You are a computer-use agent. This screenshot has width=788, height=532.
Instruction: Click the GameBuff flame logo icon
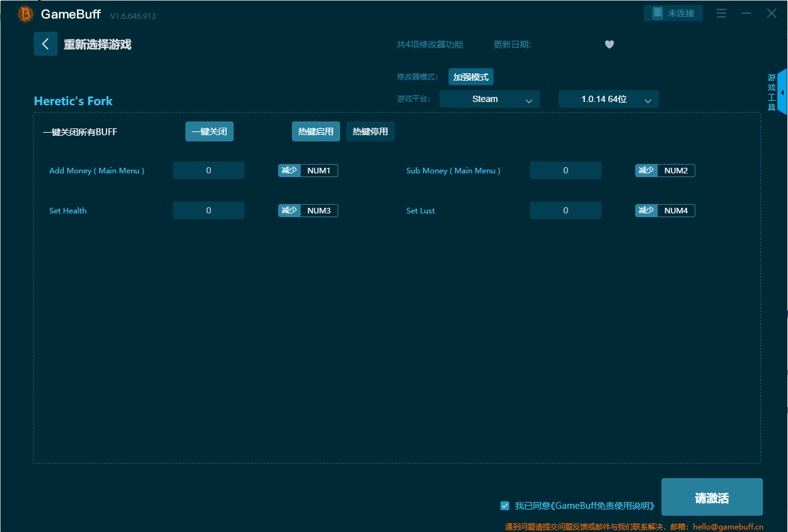click(26, 14)
